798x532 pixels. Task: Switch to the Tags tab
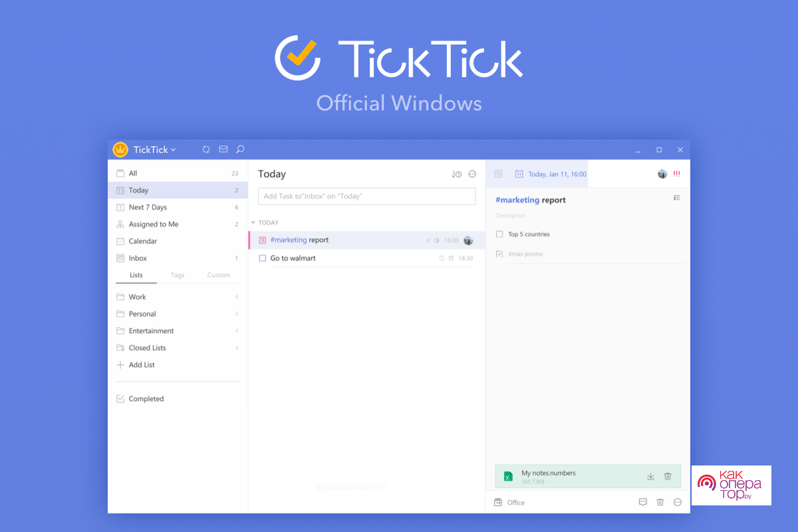tap(177, 275)
